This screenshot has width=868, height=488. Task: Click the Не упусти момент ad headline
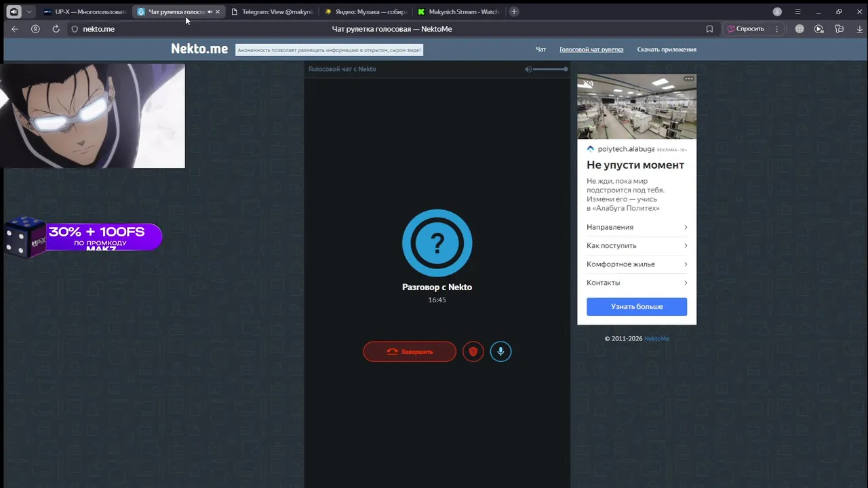point(635,165)
